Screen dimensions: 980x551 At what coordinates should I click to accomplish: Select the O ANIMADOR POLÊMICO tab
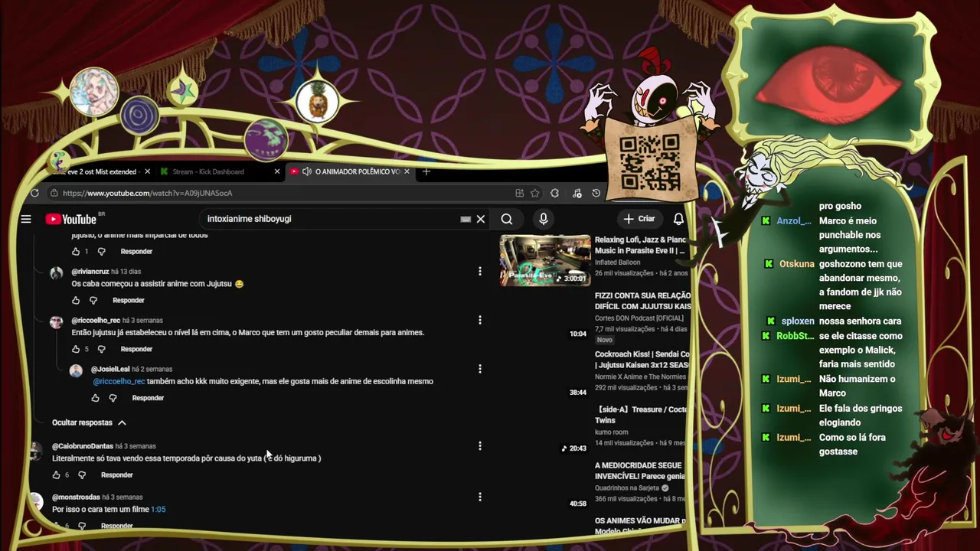[350, 171]
